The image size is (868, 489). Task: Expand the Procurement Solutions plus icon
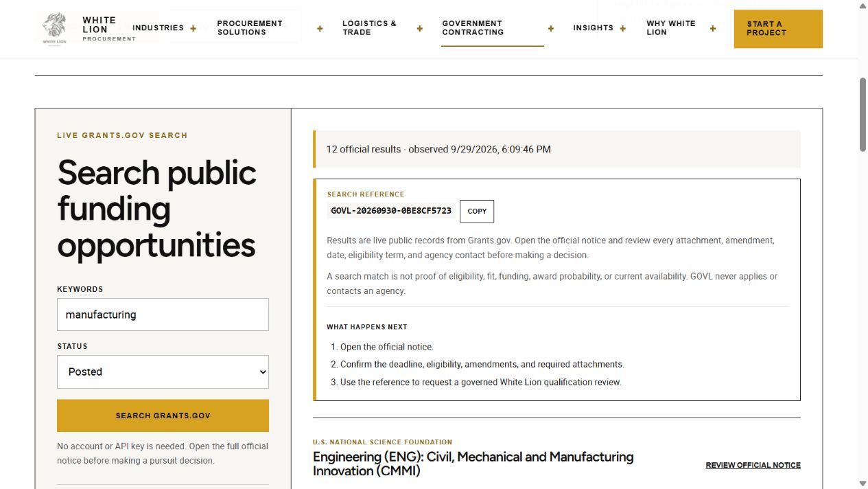[320, 28]
